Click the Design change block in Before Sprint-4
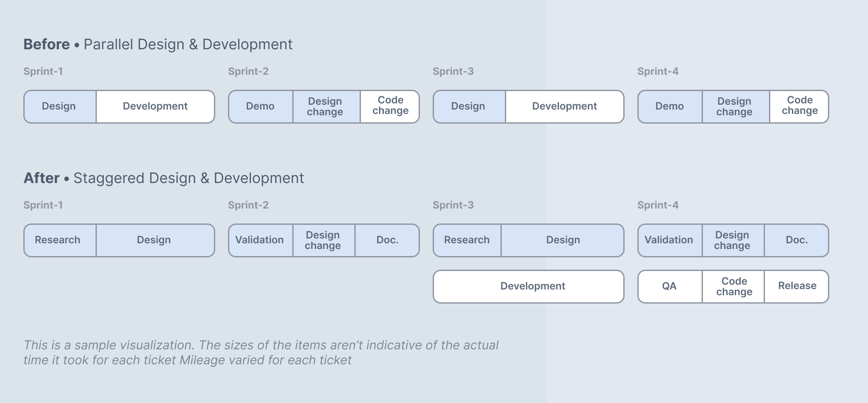Screen dimensions: 868x403 click(736, 106)
